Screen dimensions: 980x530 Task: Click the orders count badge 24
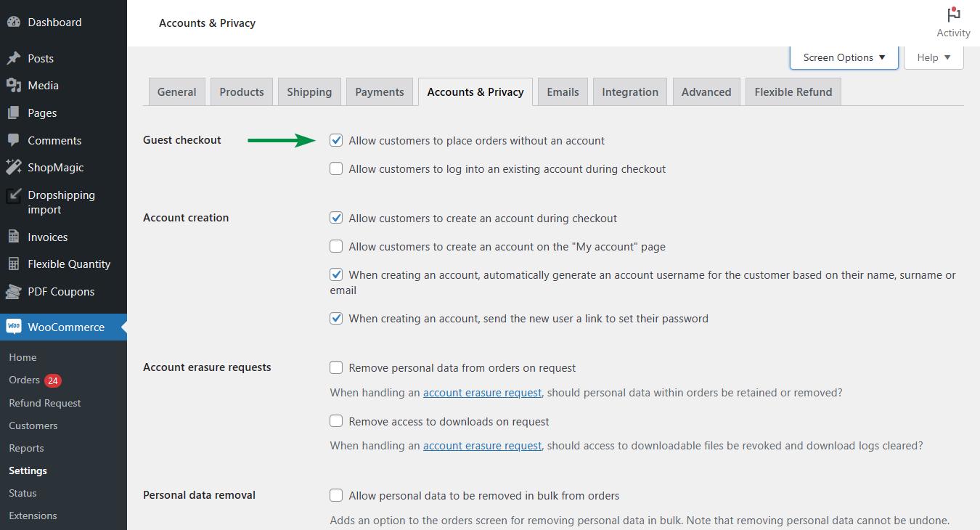52,380
